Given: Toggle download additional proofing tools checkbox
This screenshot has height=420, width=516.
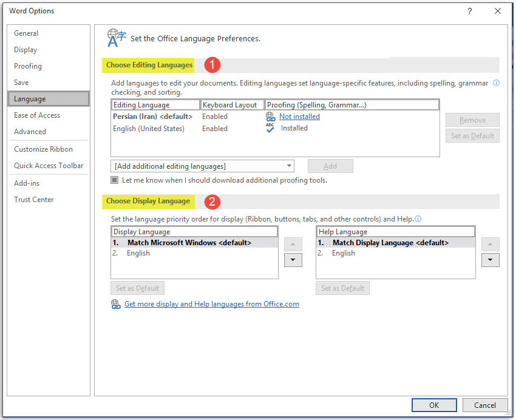Looking at the screenshot, I should 115,180.
